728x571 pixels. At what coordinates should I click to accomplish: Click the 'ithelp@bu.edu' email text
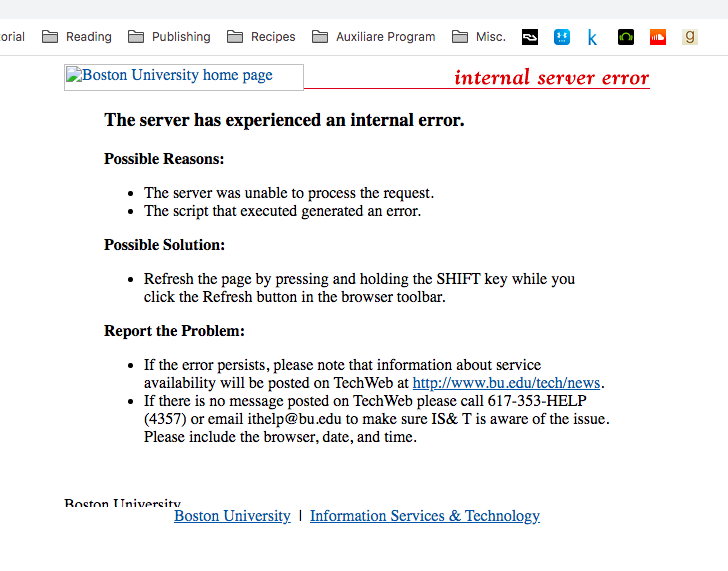pos(294,419)
